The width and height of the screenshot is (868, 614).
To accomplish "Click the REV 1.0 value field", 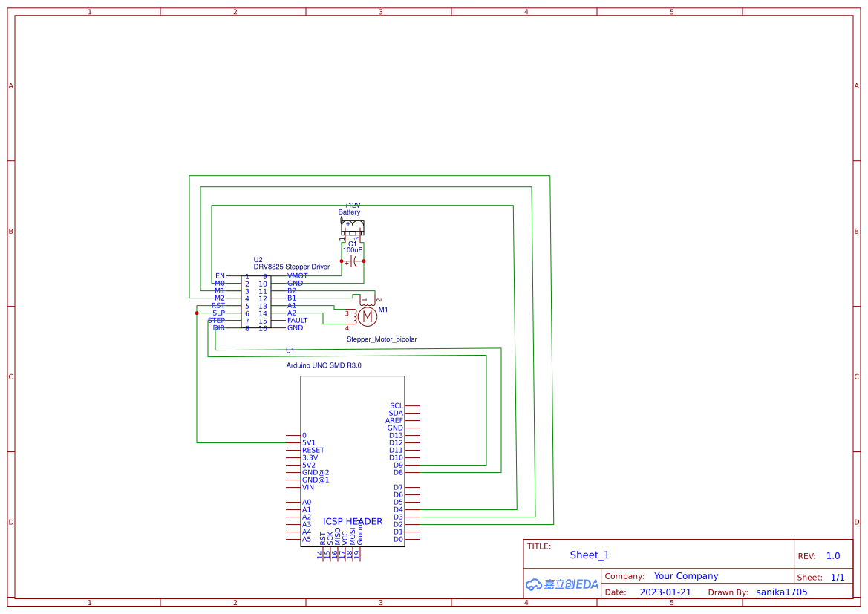I will pyautogui.click(x=832, y=555).
